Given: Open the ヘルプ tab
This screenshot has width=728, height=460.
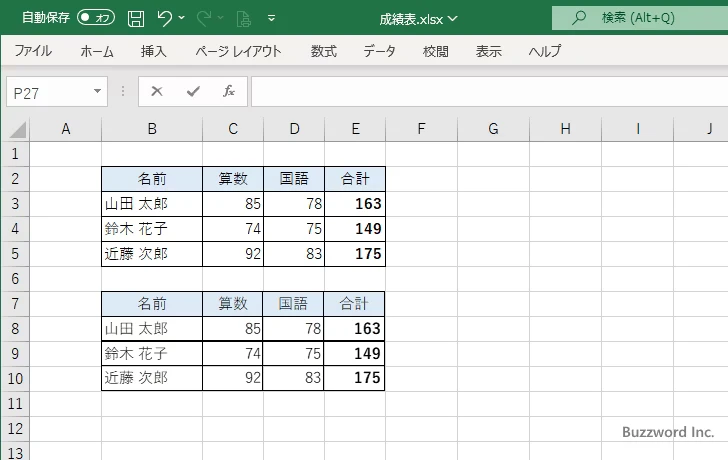Looking at the screenshot, I should tap(545, 51).
